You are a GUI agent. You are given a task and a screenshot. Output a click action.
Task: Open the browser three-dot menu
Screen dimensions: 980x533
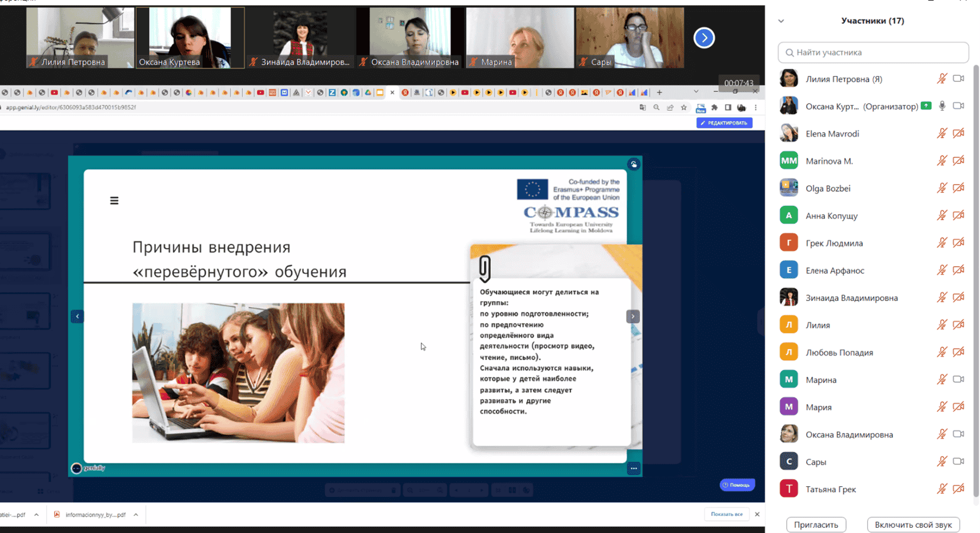755,108
